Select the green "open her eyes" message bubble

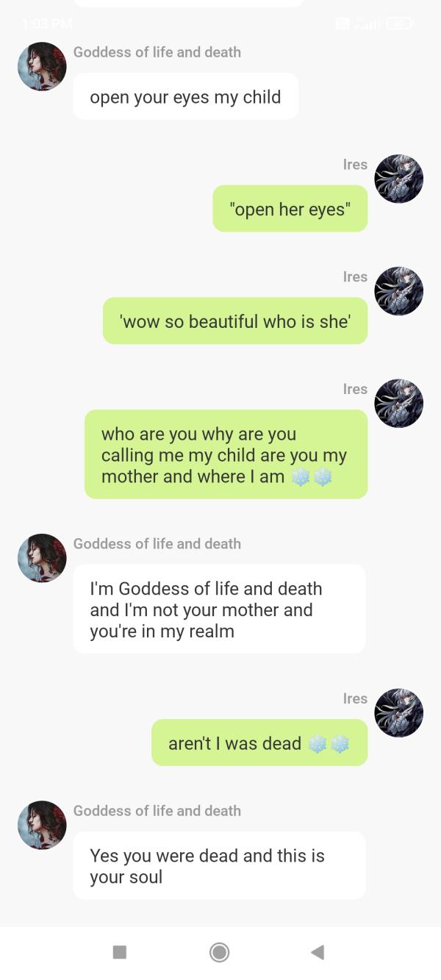coord(290,209)
